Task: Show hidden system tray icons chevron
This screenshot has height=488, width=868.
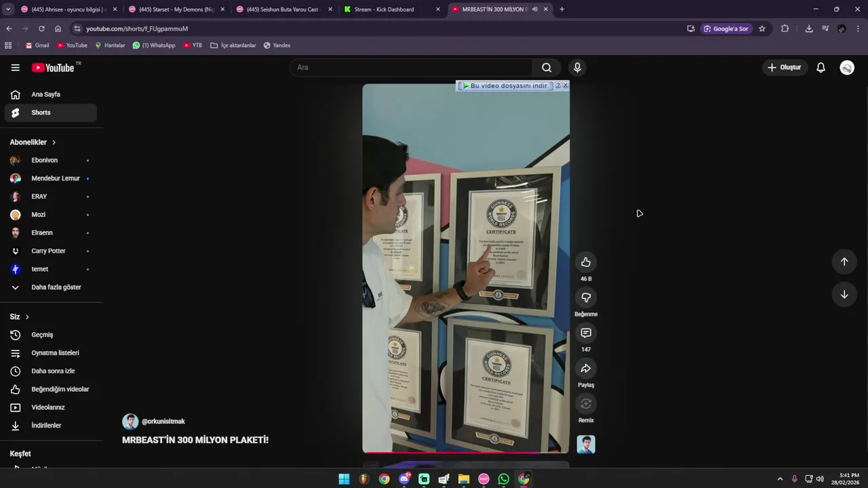Action: [780, 479]
